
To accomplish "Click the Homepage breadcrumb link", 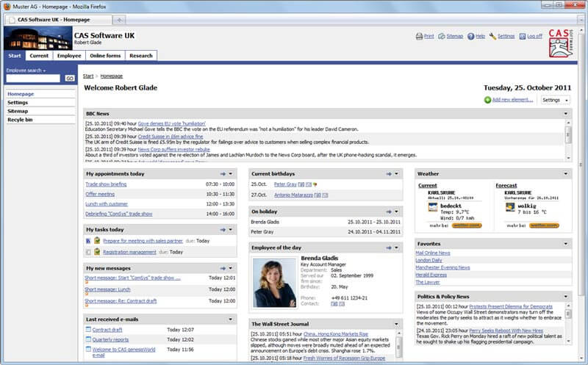I will (x=112, y=76).
